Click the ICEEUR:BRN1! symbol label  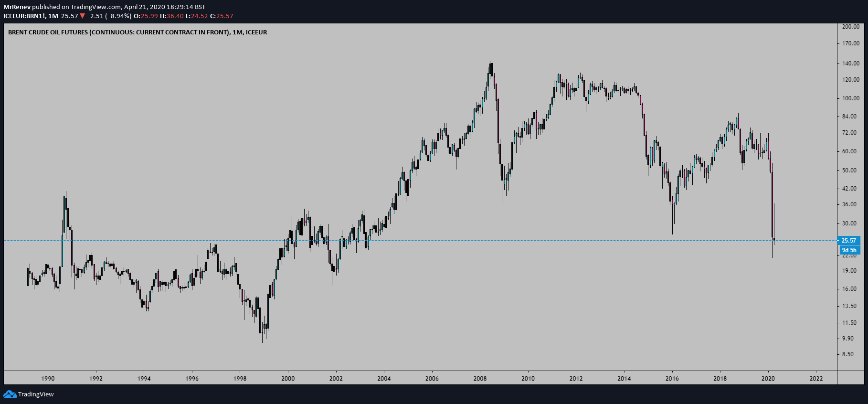pos(24,16)
